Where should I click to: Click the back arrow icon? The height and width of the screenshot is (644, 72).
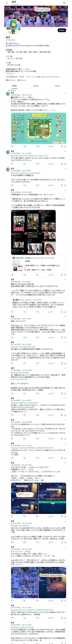click(x=7, y=3)
